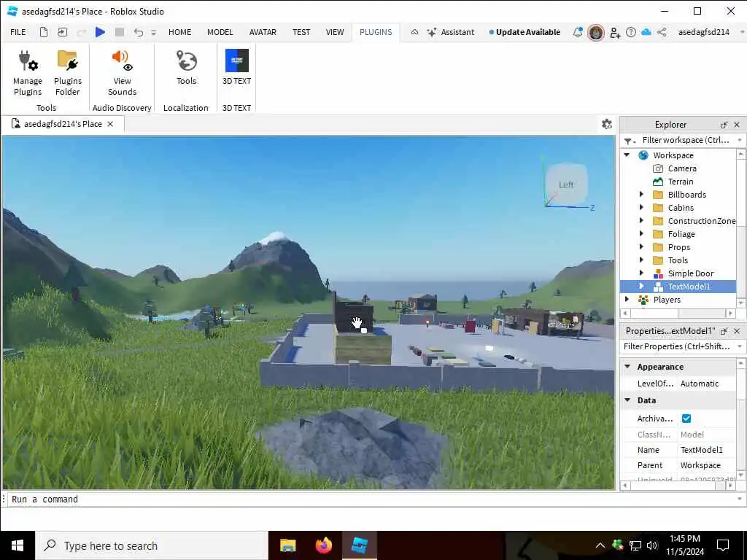This screenshot has width=747, height=560.
Task: Open the help question mark
Action: (x=631, y=32)
